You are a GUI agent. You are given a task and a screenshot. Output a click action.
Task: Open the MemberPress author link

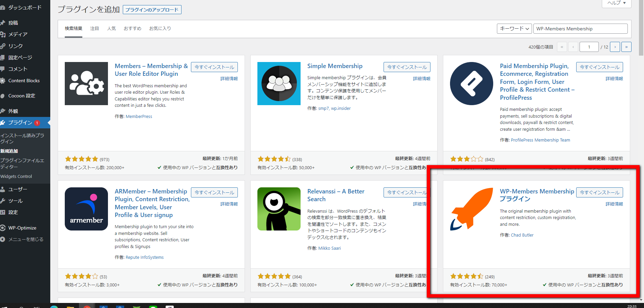(139, 116)
